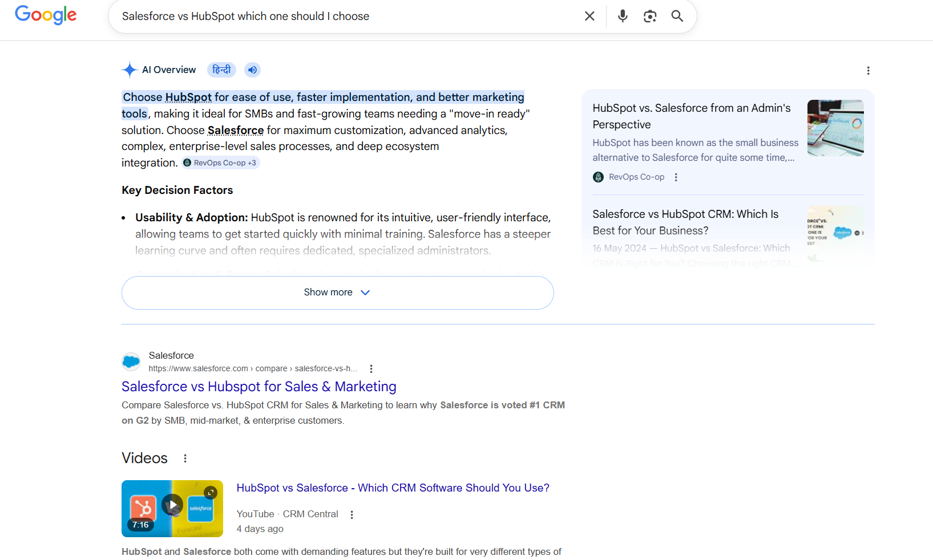Open more options for CRM Central video
The image size is (933, 560).
352,515
